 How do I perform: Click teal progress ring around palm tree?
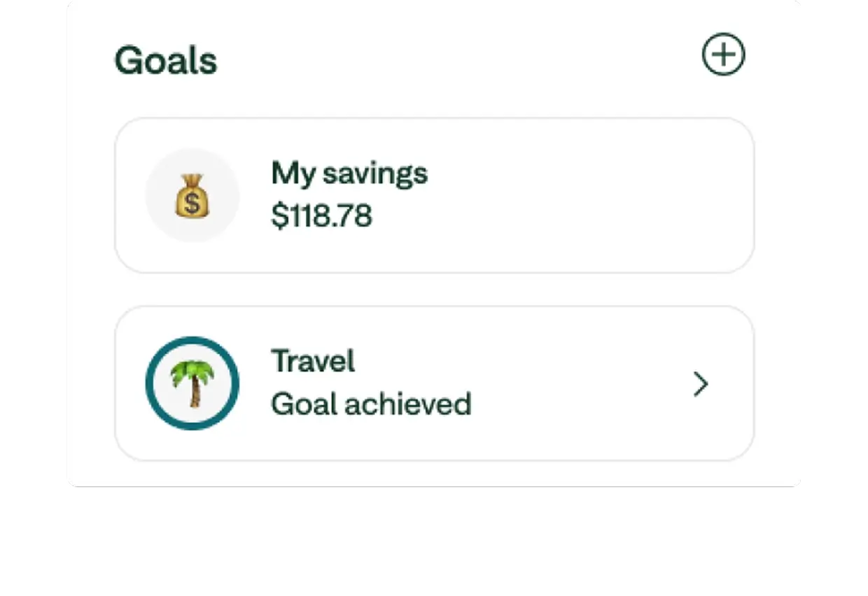point(151,383)
